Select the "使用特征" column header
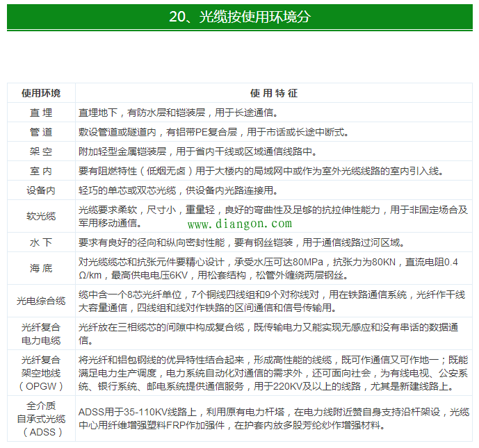The image size is (479, 448). pos(274,93)
